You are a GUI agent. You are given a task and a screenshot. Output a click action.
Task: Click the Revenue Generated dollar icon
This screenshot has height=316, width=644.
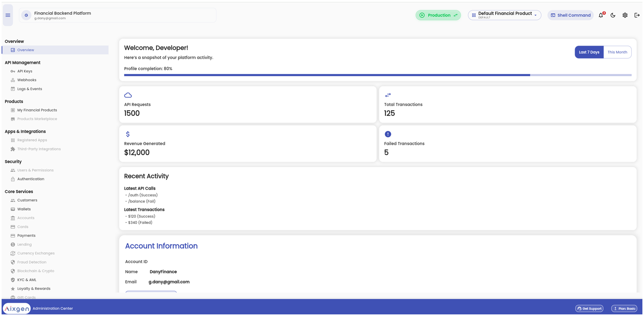click(x=128, y=134)
